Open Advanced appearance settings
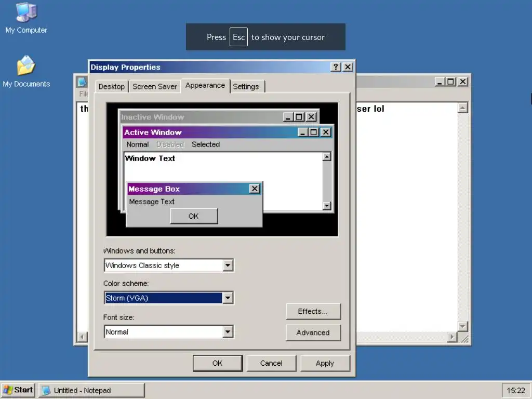532x399 pixels. [313, 333]
